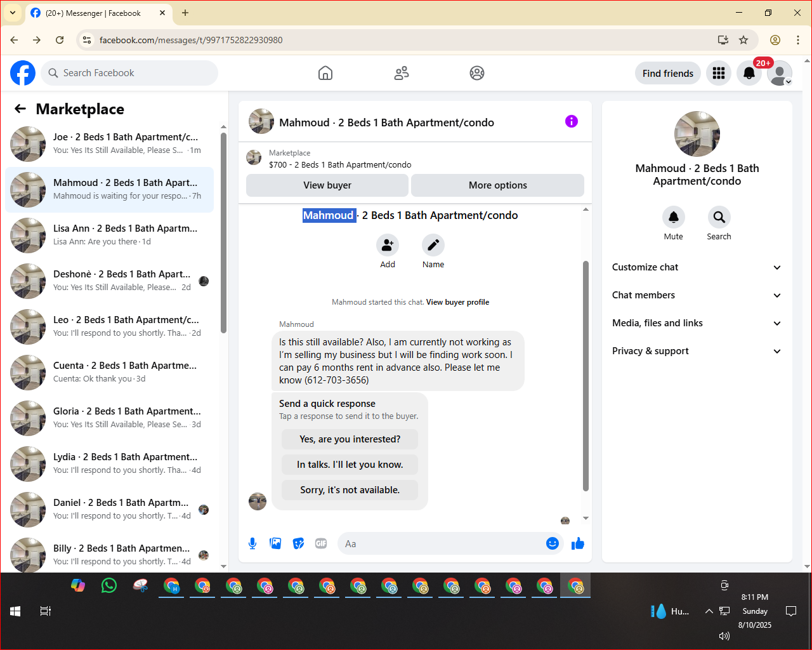
Task: Open View buyer profile link
Action: [457, 302]
